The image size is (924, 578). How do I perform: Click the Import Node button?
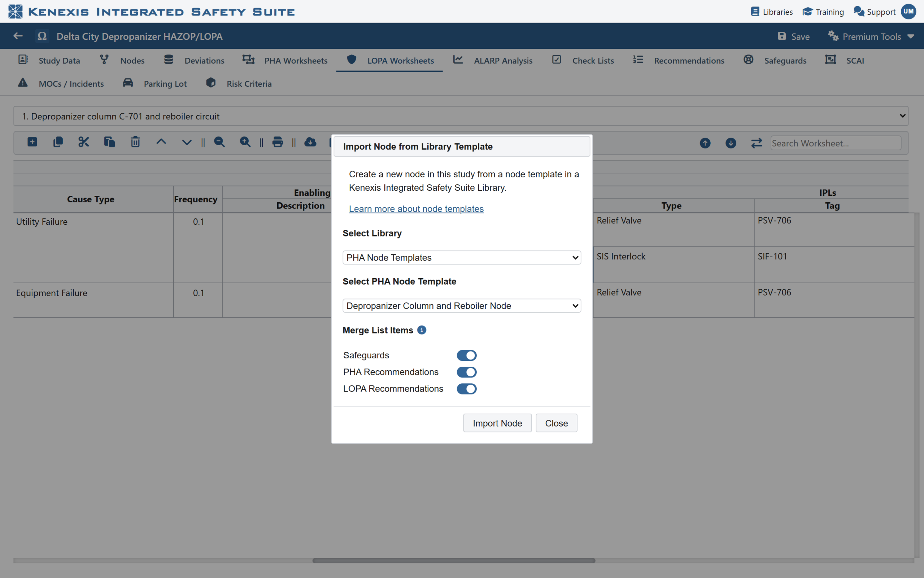[x=497, y=423]
